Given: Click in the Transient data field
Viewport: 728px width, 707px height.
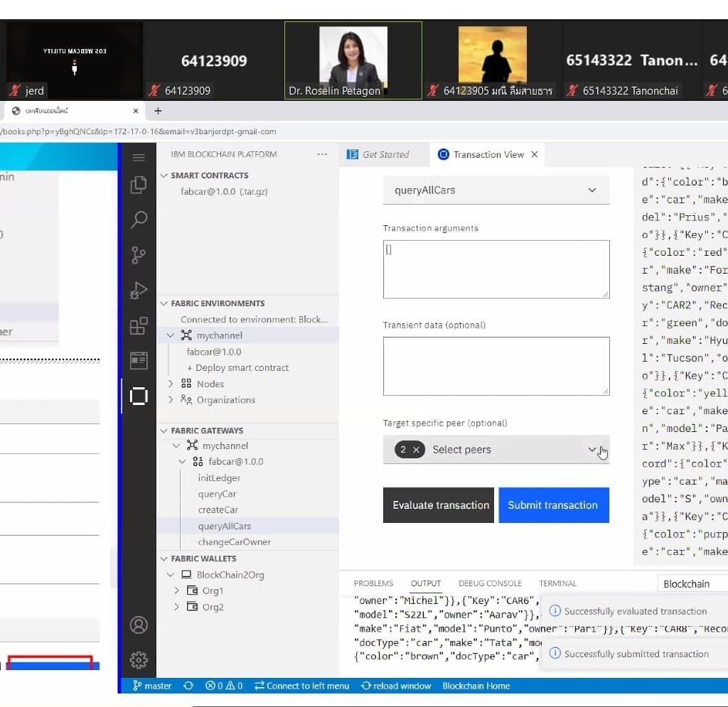Looking at the screenshot, I should coord(496,366).
